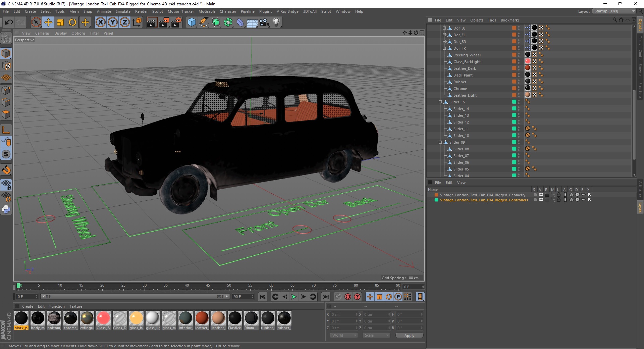Enable Axis mode L icon in sidebar
The height and width of the screenshot is (349, 644).
click(x=6, y=130)
